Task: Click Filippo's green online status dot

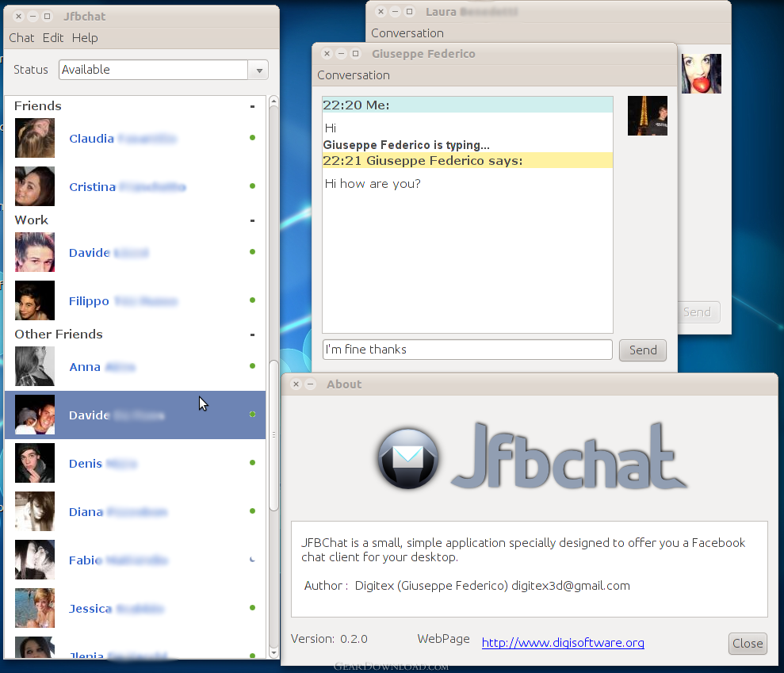Action: 253,300
